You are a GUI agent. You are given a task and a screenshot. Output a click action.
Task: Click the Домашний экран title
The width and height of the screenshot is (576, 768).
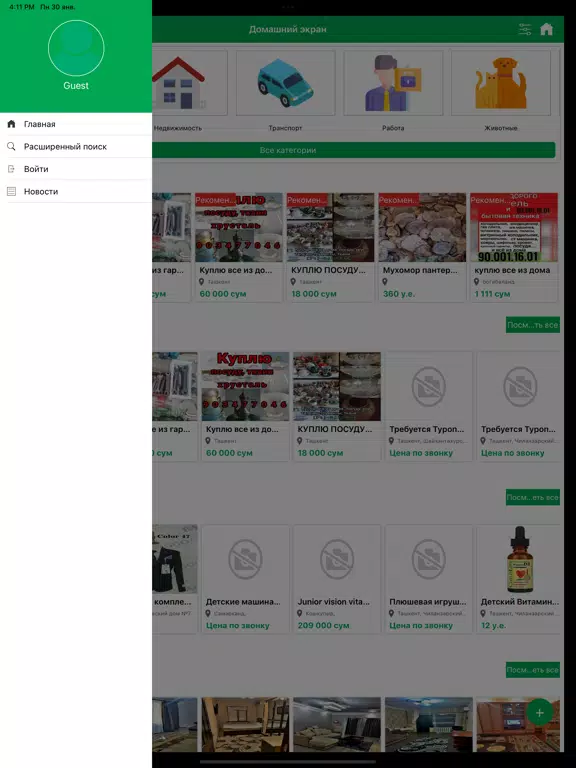point(288,29)
